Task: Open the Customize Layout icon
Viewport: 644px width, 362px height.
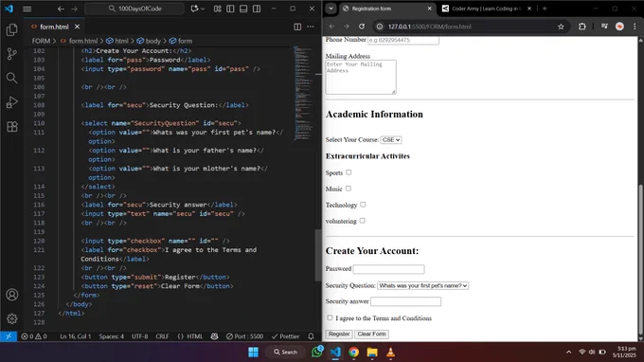Action: [x=217, y=9]
